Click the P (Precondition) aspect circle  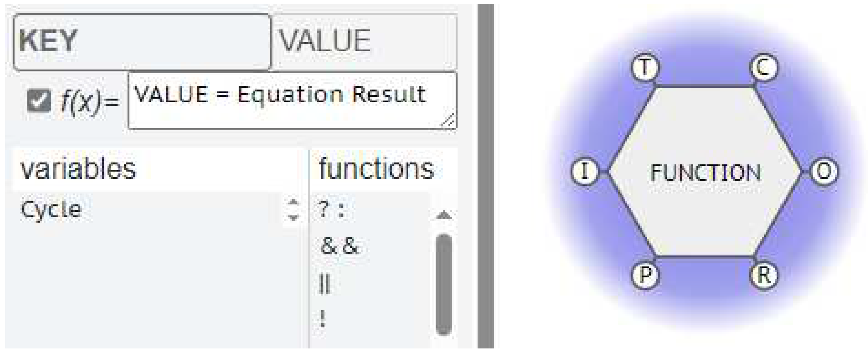[645, 276]
